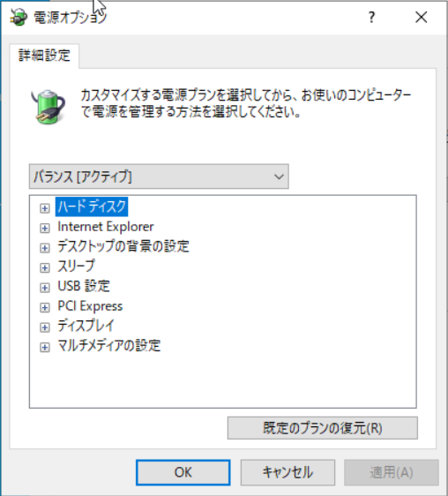Expand the PCI Express plus icon
The height and width of the screenshot is (496, 448).
point(45,307)
